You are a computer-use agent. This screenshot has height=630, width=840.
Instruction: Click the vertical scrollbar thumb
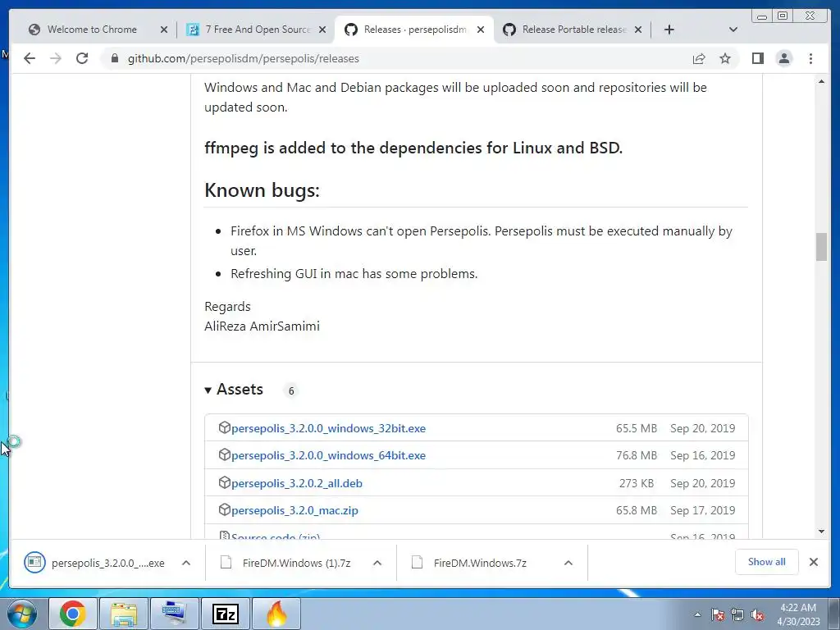pyautogui.click(x=821, y=247)
